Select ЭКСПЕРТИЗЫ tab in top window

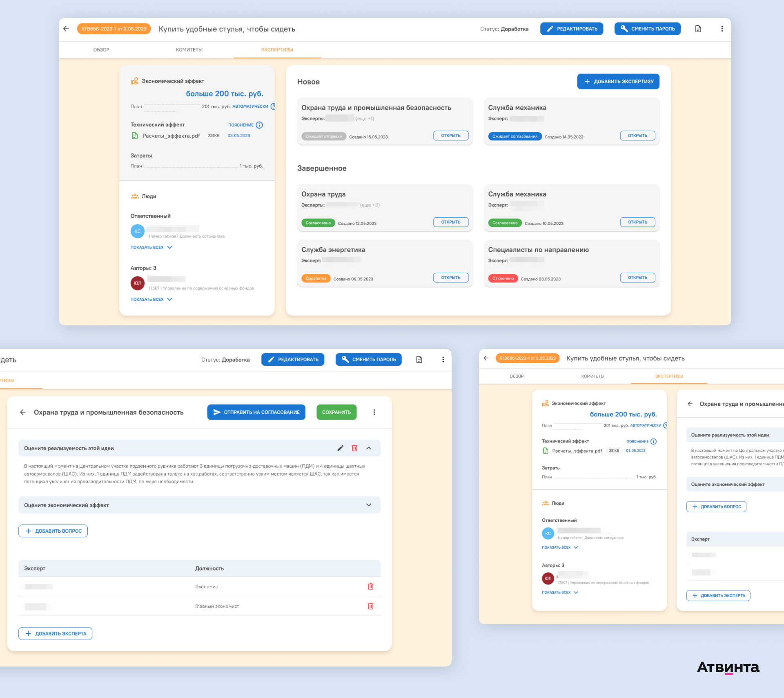click(277, 50)
